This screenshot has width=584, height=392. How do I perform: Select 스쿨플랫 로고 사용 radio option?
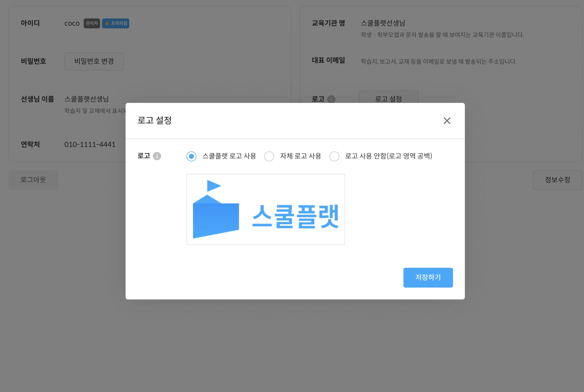[192, 156]
